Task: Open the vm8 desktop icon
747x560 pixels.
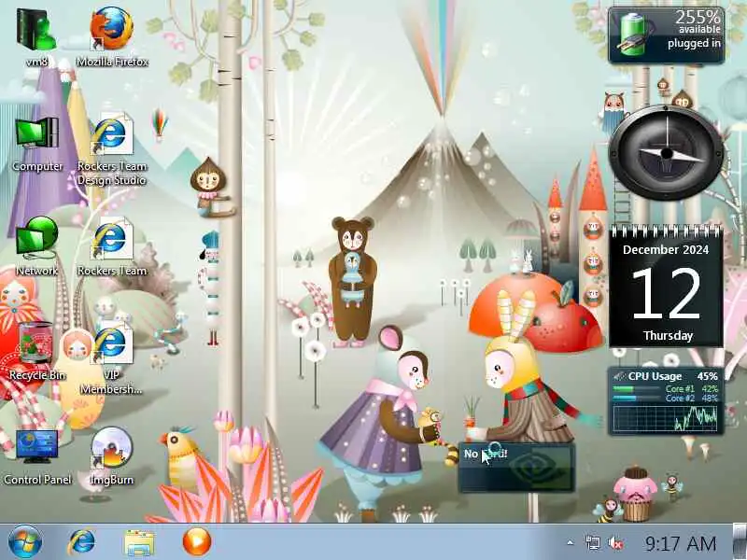Action: [35, 38]
